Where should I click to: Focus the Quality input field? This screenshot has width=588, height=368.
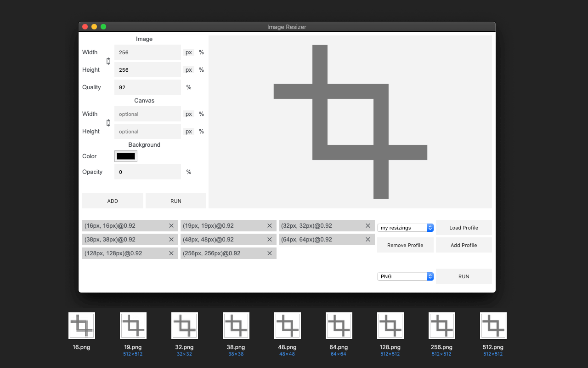tap(147, 87)
